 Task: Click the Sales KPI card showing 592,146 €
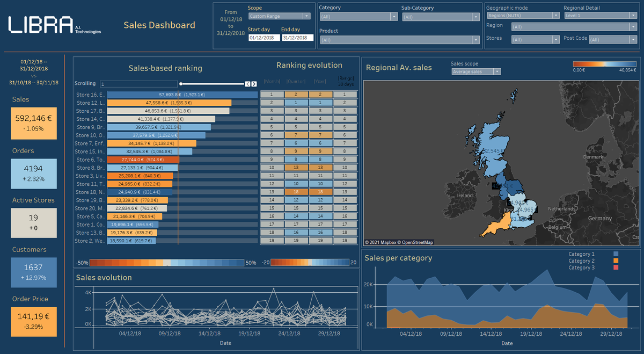pos(33,124)
